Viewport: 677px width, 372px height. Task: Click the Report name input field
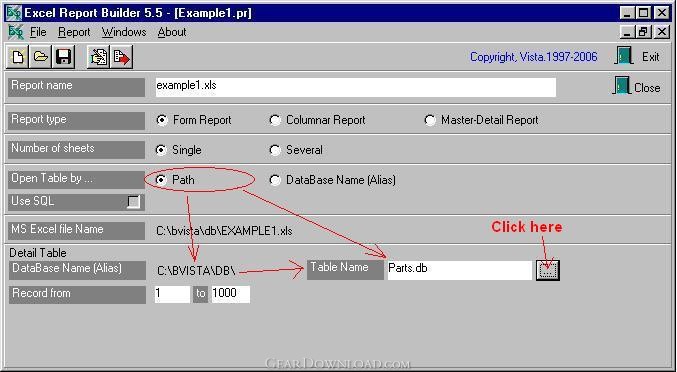[356, 87]
